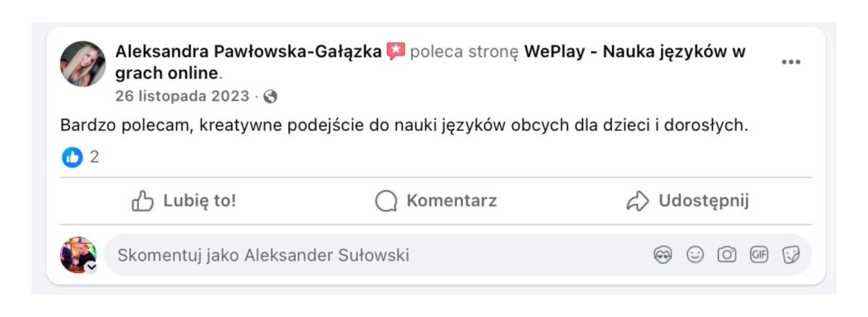This screenshot has width=868, height=317.
Task: Click the Skomentuj jako Aleksander Sułowski field
Action: coord(362,255)
